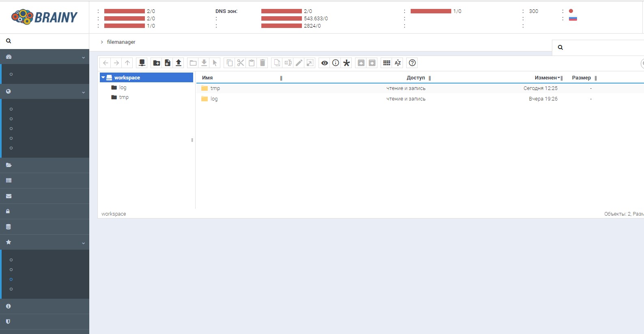
Task: Upload files with the toolbar arrow
Action: (179, 63)
